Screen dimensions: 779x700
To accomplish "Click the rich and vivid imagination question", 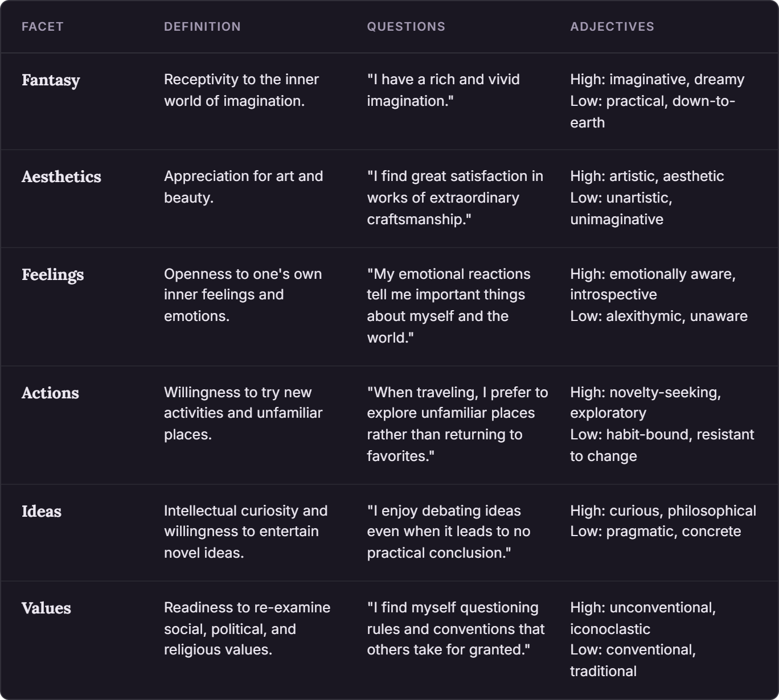I will click(x=443, y=90).
